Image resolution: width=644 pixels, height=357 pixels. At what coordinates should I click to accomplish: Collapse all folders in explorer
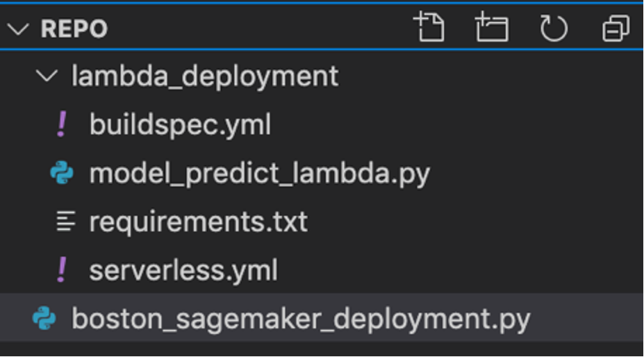pos(616,28)
